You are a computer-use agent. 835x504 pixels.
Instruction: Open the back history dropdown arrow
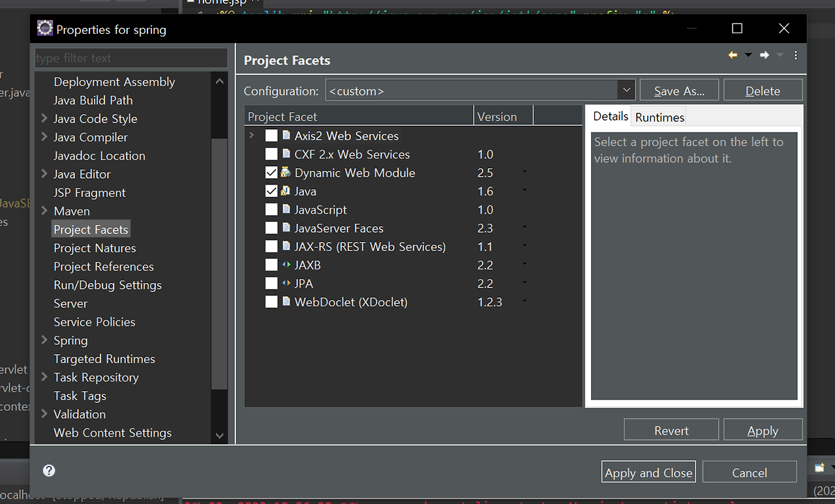748,55
